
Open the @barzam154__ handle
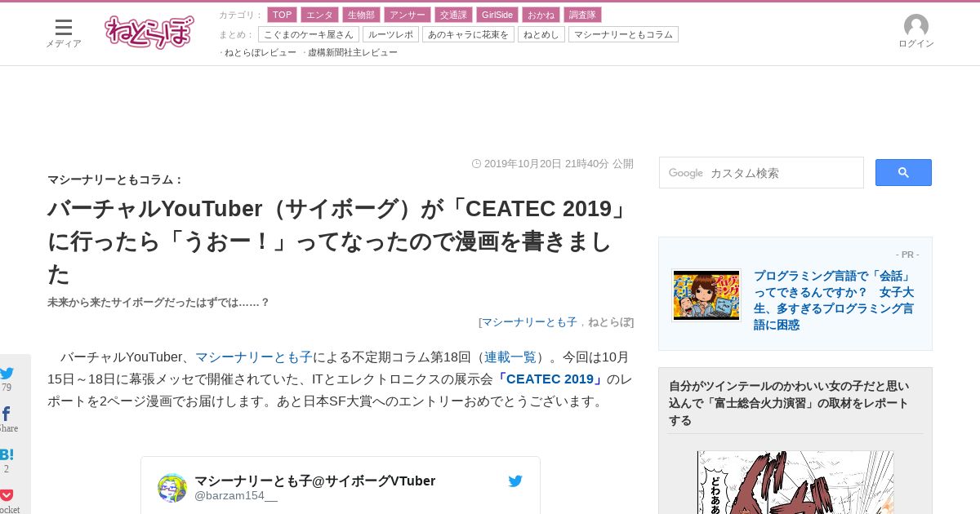236,495
